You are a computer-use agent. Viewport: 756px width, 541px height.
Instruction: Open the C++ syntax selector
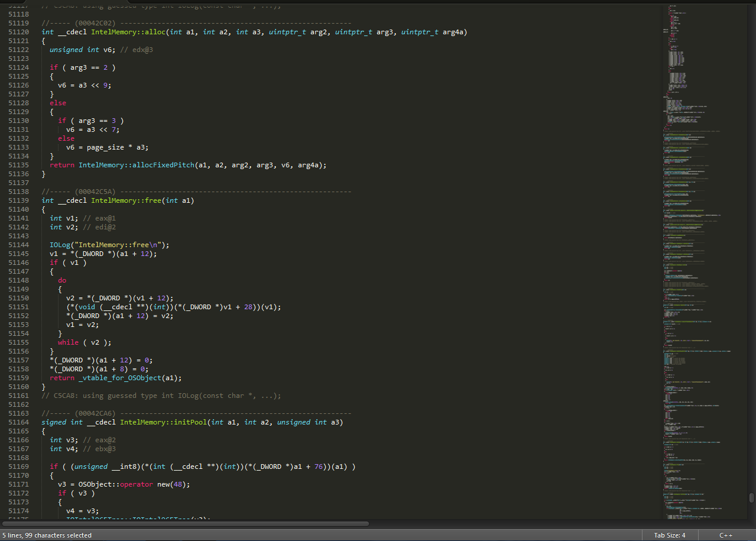[726, 535]
